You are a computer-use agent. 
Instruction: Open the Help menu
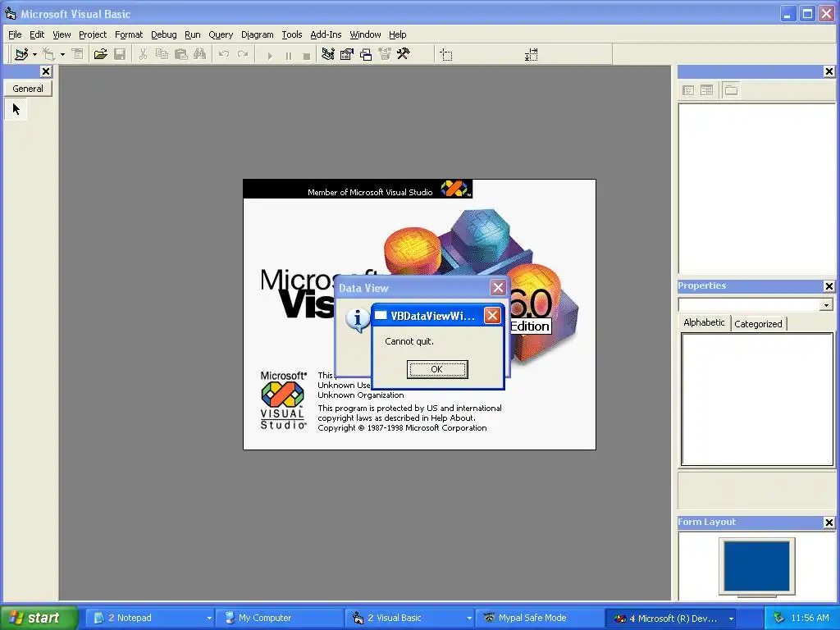(x=398, y=34)
